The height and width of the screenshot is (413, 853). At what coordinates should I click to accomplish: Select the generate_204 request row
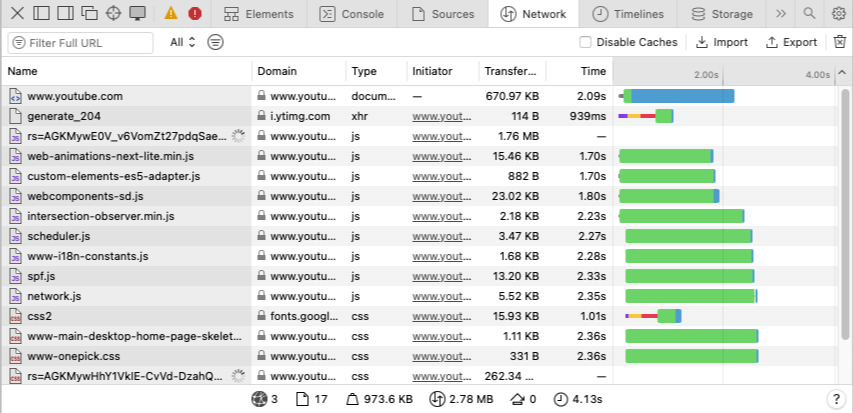419,116
